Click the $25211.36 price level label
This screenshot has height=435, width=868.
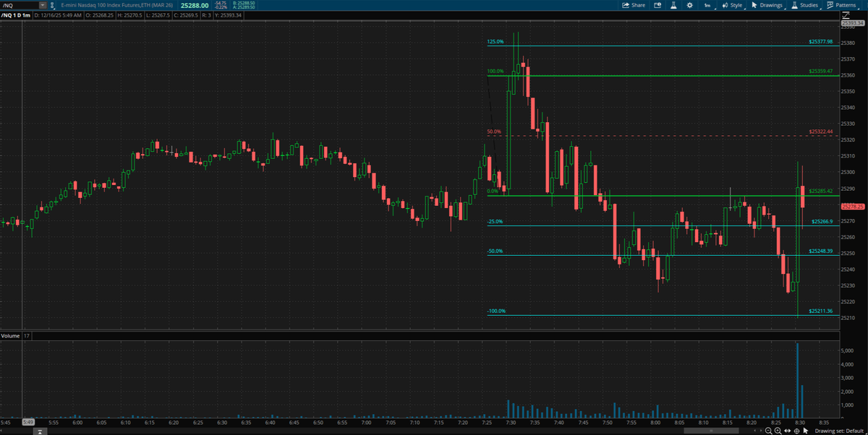(821, 311)
